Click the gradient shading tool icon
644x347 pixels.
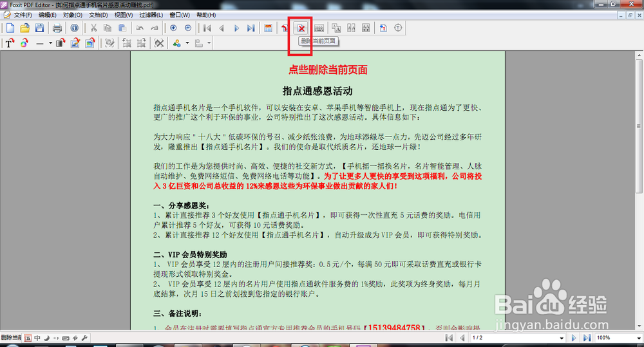click(x=61, y=42)
